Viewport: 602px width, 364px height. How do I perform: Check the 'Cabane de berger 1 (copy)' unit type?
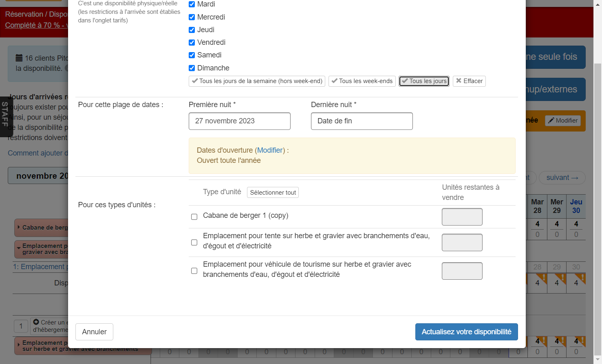click(x=194, y=217)
